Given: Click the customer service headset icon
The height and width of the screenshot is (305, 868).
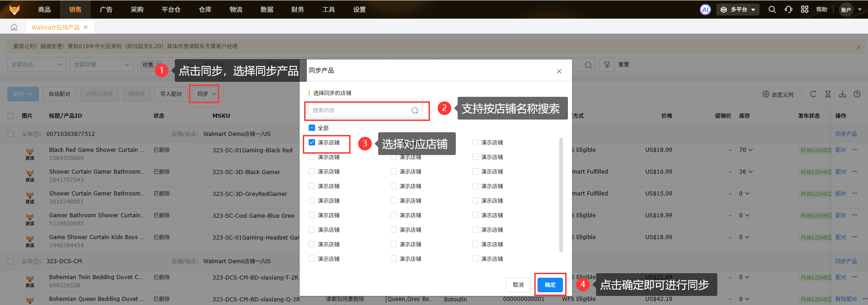Looking at the screenshot, I should (x=789, y=10).
